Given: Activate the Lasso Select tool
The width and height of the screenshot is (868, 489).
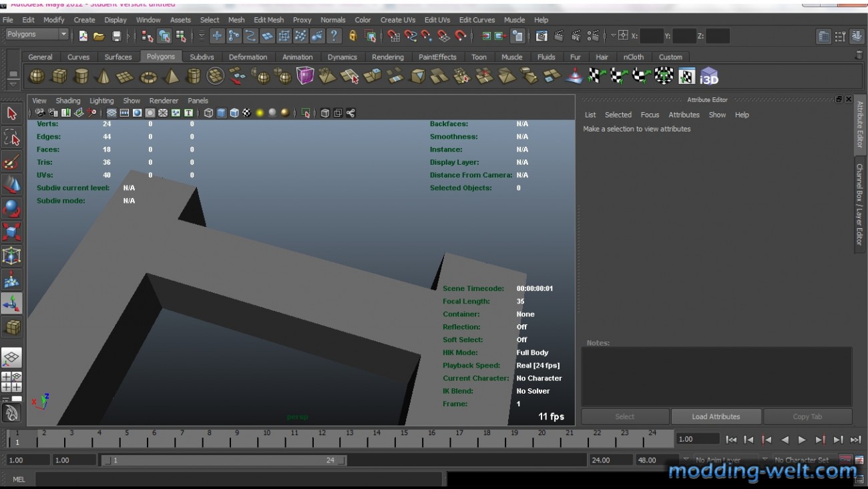Looking at the screenshot, I should (x=11, y=137).
